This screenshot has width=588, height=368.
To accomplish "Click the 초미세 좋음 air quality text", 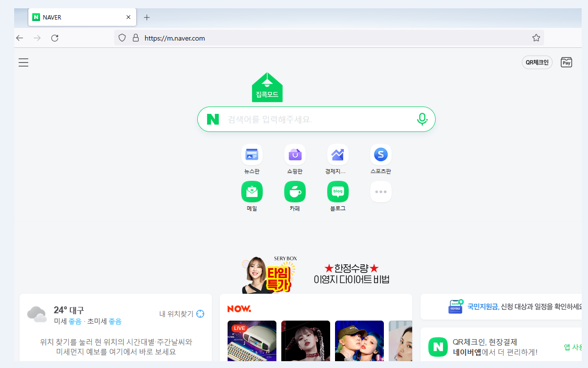I will coord(105,321).
